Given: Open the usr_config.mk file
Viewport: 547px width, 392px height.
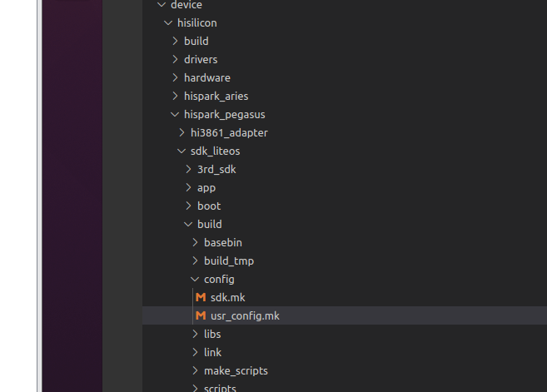Looking at the screenshot, I should 245,316.
